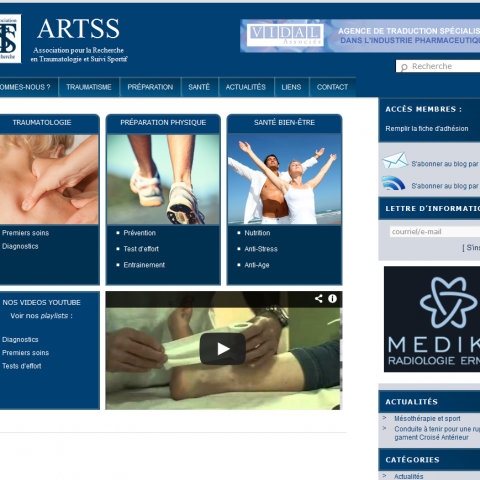Image resolution: width=480 pixels, height=480 pixels.
Task: Click the courriel/e-mail newsletter field
Action: pyautogui.click(x=435, y=232)
